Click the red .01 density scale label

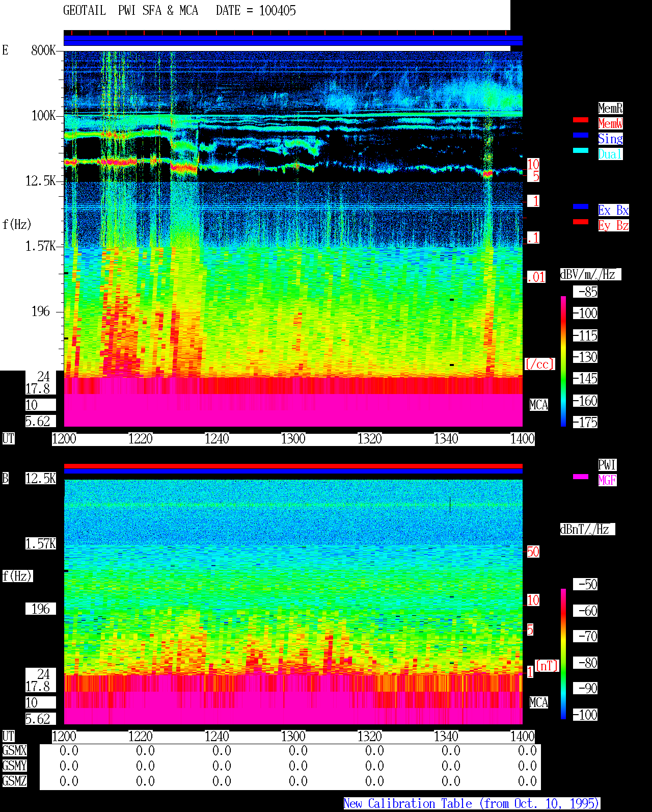click(536, 277)
